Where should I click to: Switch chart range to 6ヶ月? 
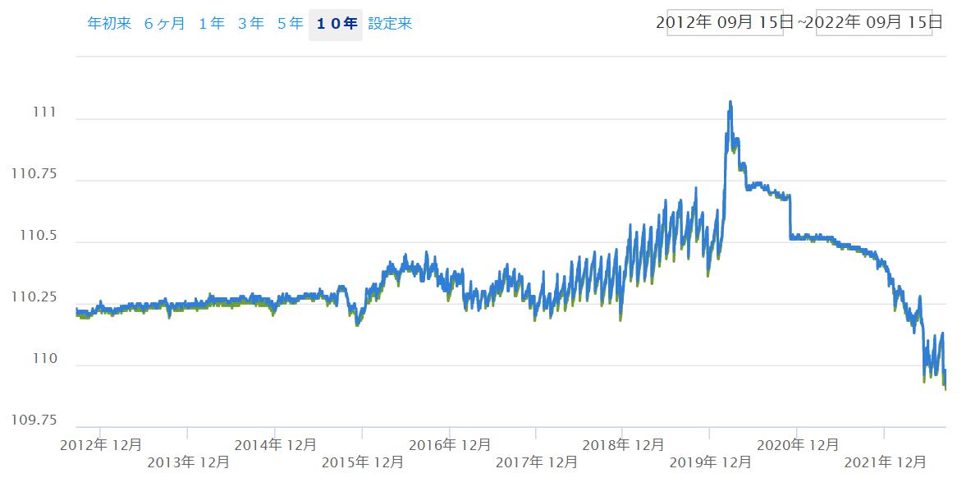pyautogui.click(x=165, y=24)
